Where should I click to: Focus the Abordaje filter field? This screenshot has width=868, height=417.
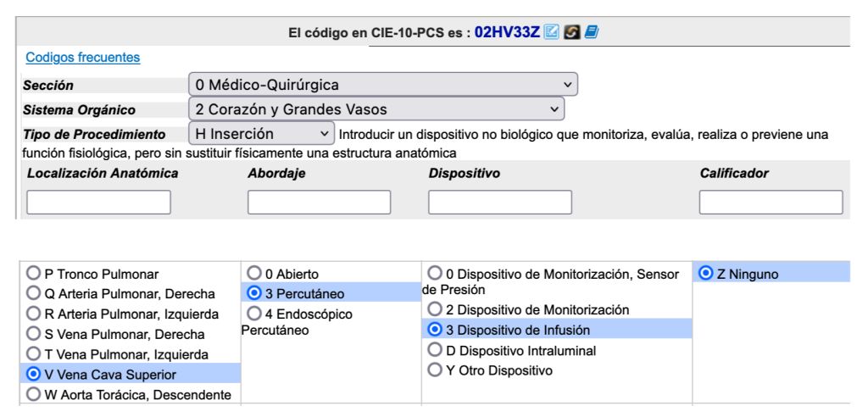pos(319,202)
